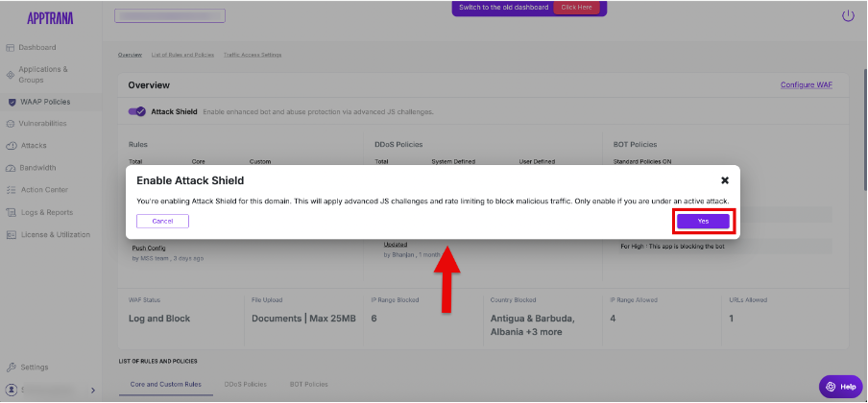
Task: Click the WAAP Policies shield icon
Action: pos(12,102)
